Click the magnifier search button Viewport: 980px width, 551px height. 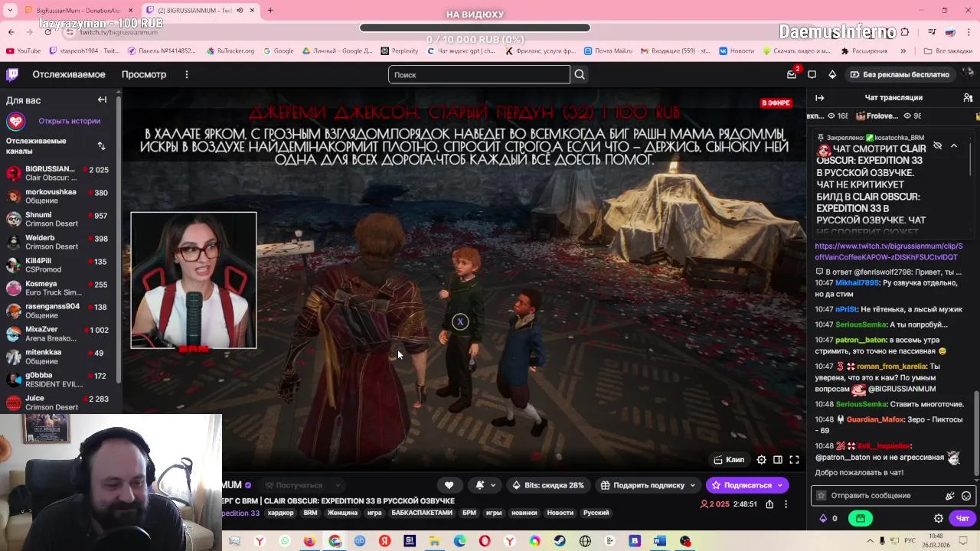pos(580,74)
